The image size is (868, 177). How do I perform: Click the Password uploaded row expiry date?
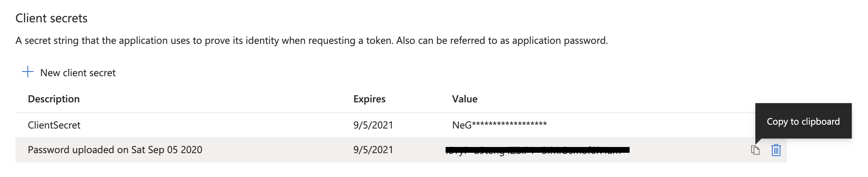(373, 150)
